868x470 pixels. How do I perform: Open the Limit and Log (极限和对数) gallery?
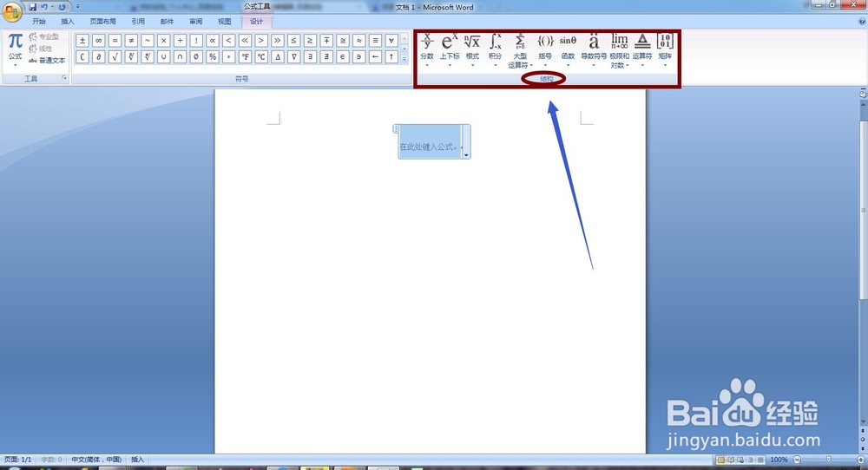tap(620, 50)
